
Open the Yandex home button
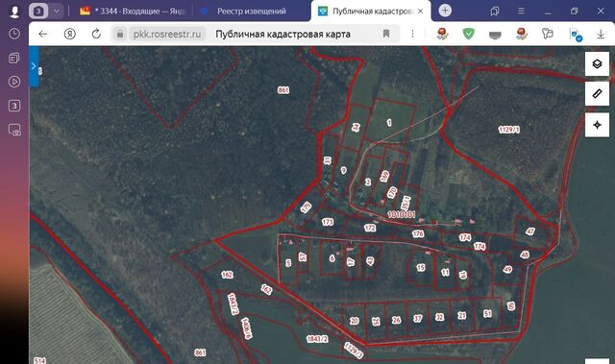tap(70, 34)
